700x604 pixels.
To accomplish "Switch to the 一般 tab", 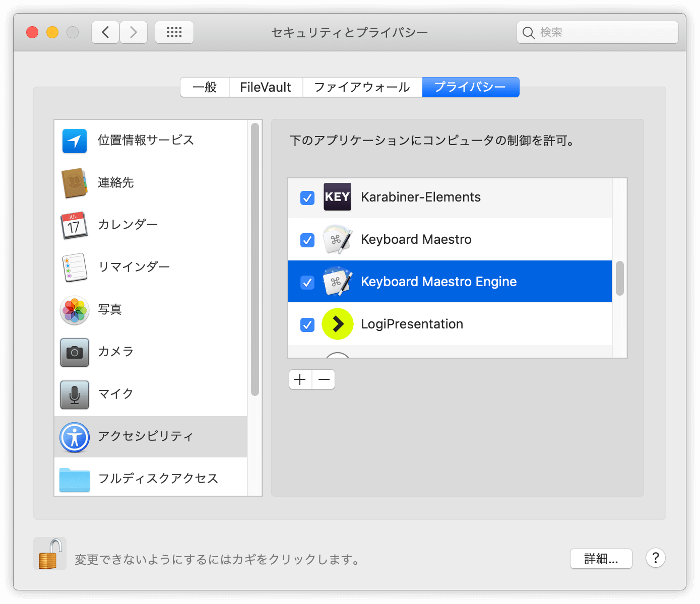I will click(205, 87).
